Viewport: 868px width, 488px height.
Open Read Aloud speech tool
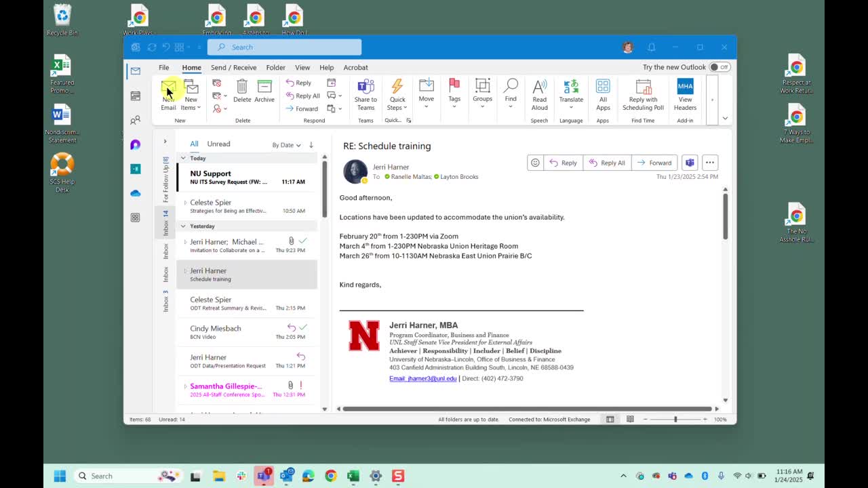point(540,94)
